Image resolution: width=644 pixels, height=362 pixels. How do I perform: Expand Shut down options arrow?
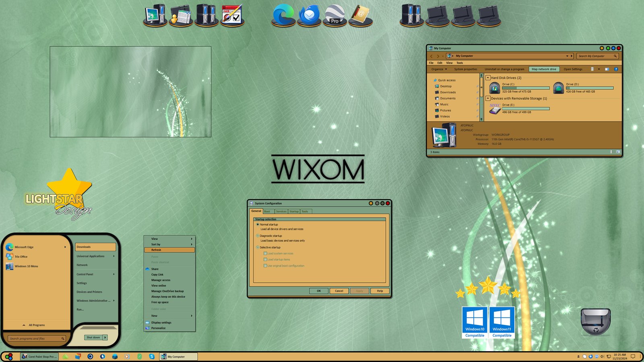click(x=105, y=337)
